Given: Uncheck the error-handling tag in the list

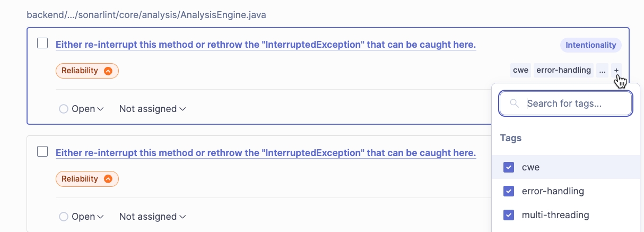Looking at the screenshot, I should [x=509, y=191].
